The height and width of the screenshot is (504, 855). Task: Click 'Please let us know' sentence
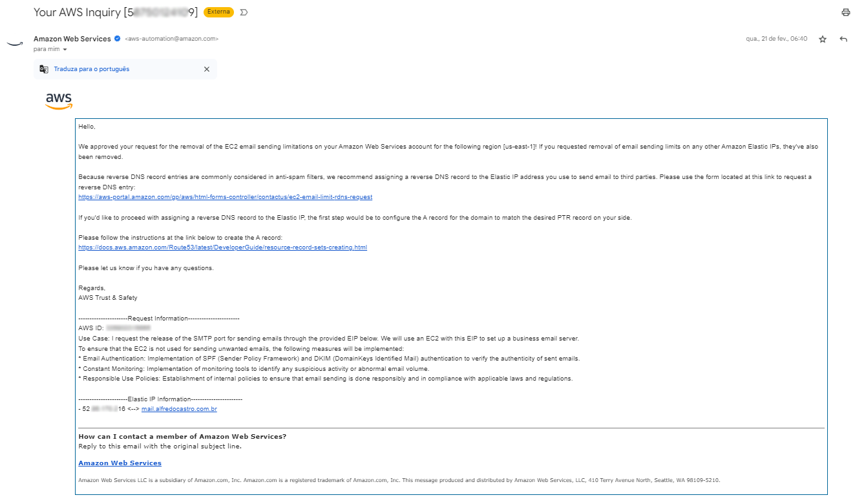[146, 268]
